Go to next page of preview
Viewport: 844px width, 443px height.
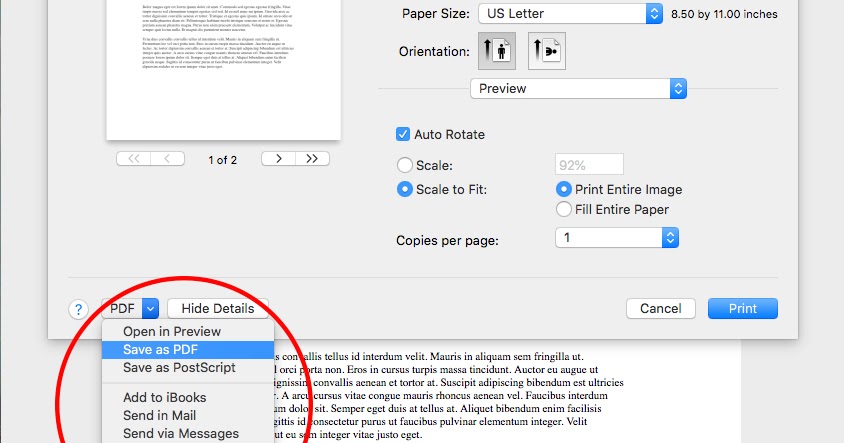(278, 159)
